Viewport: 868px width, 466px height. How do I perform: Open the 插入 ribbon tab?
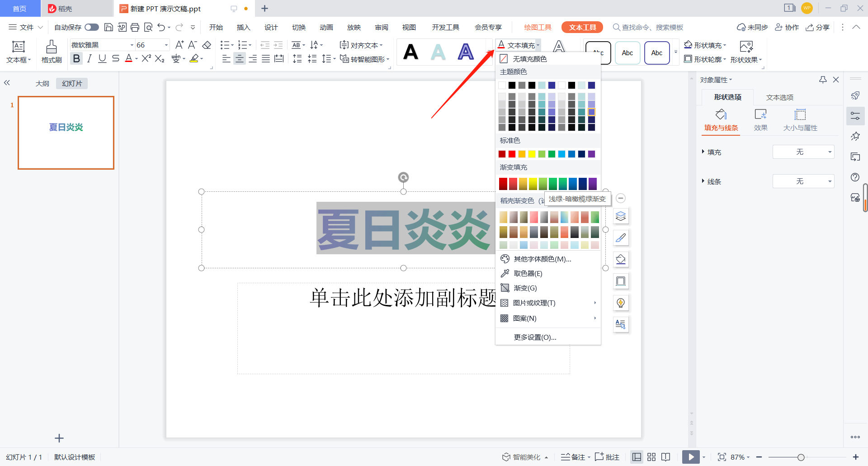[x=243, y=27]
